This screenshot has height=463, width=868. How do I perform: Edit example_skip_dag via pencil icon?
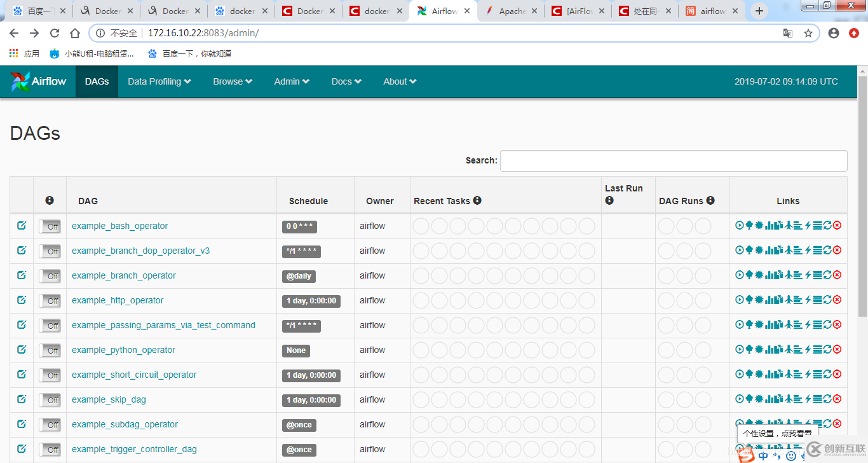click(x=22, y=399)
